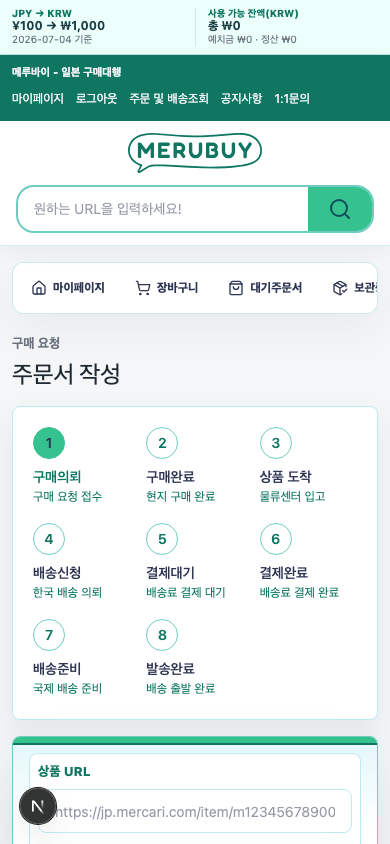Select step 5 결제대기 circle

(x=162, y=539)
